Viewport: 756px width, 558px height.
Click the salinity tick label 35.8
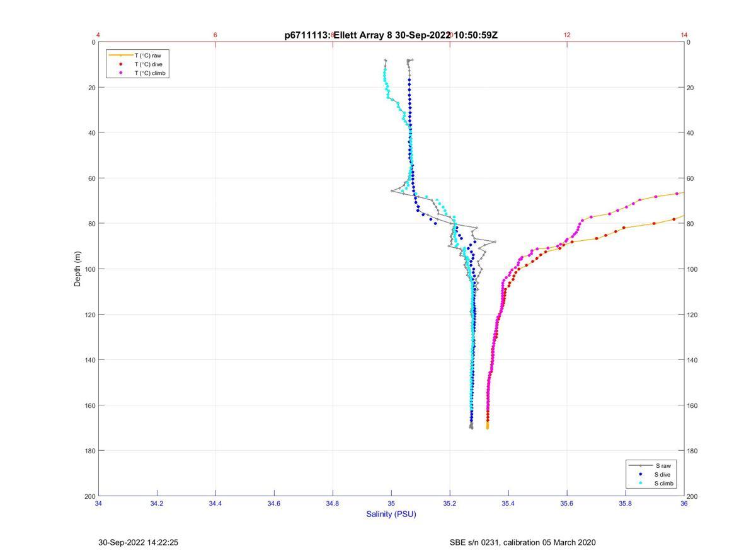pos(626,503)
